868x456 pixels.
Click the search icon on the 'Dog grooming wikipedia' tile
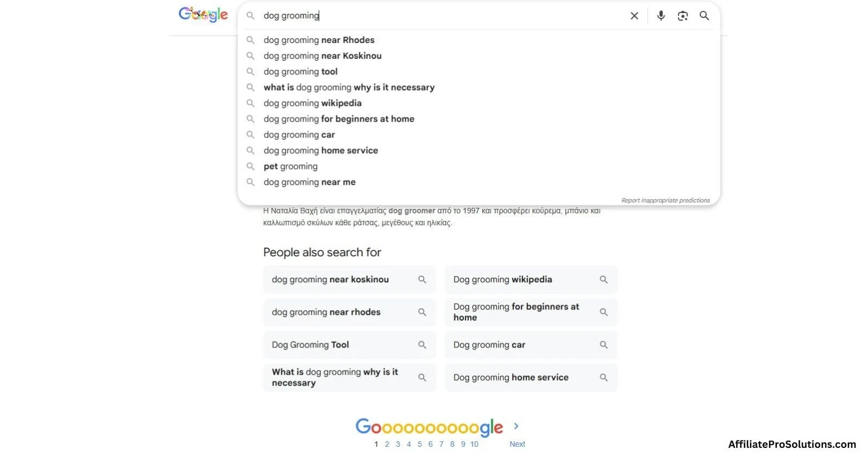(x=604, y=279)
